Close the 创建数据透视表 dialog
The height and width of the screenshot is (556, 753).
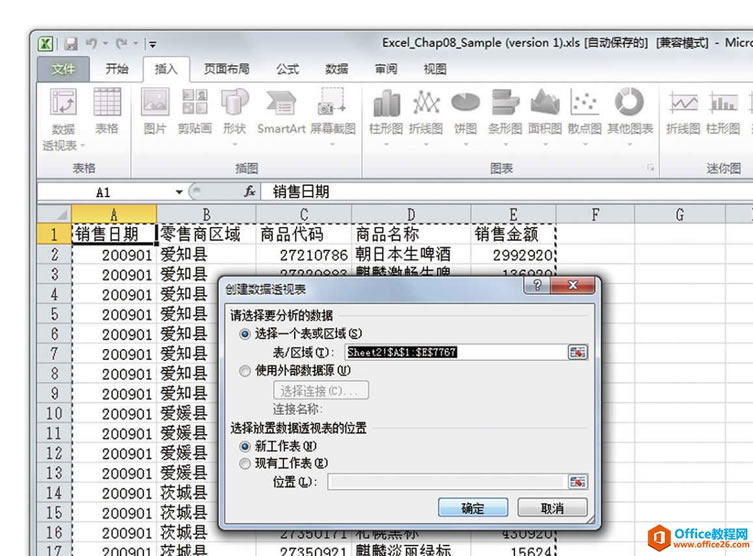point(573,285)
